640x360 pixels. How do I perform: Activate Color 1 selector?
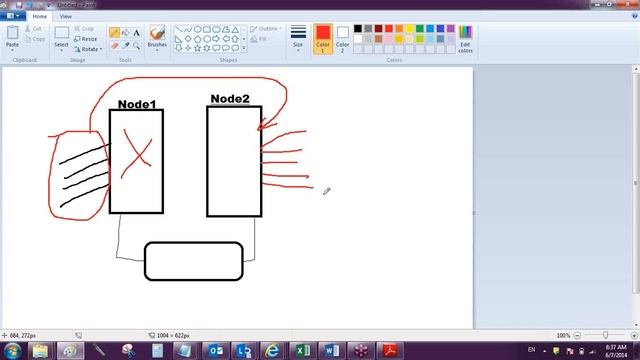(x=322, y=39)
